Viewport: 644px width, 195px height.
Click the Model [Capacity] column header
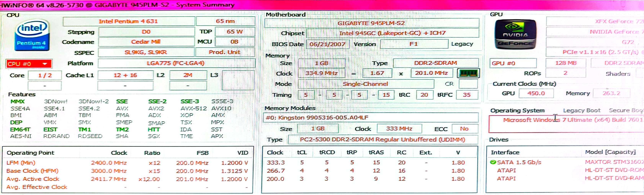[610, 152]
